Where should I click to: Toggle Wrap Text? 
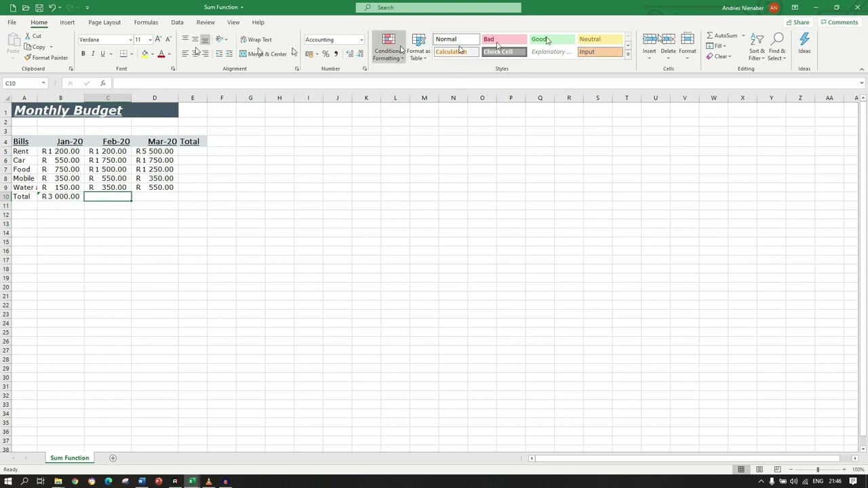[x=256, y=39]
